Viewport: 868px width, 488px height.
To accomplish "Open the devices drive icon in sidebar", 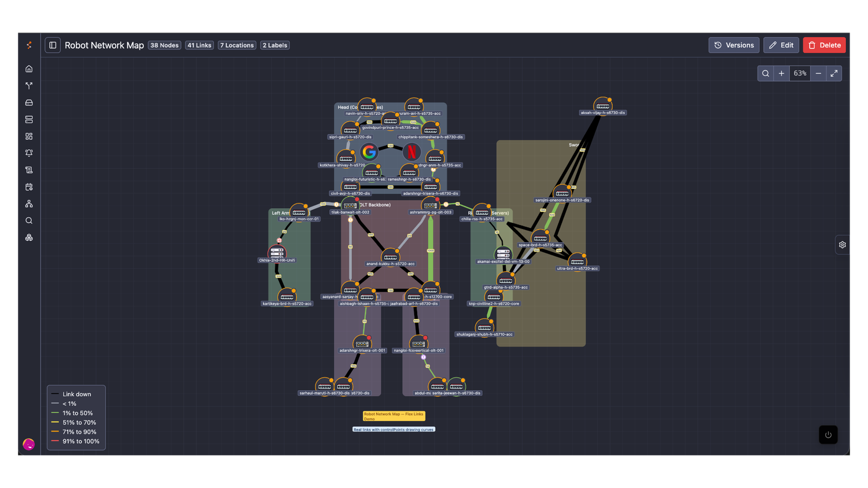I will coord(29,102).
